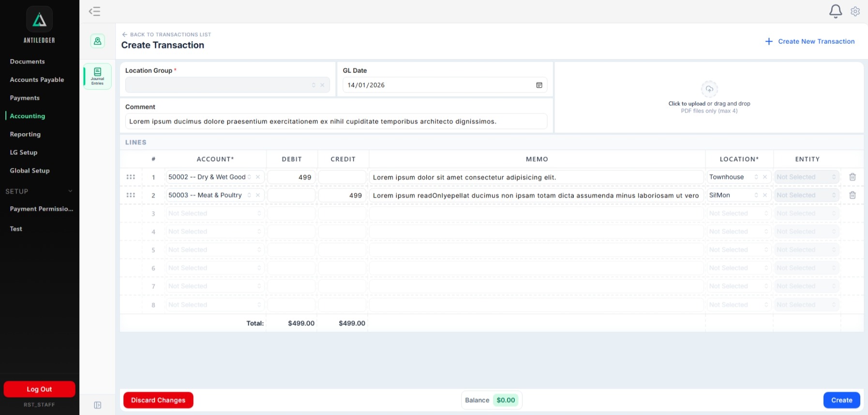Open Global Setup menu

point(30,170)
